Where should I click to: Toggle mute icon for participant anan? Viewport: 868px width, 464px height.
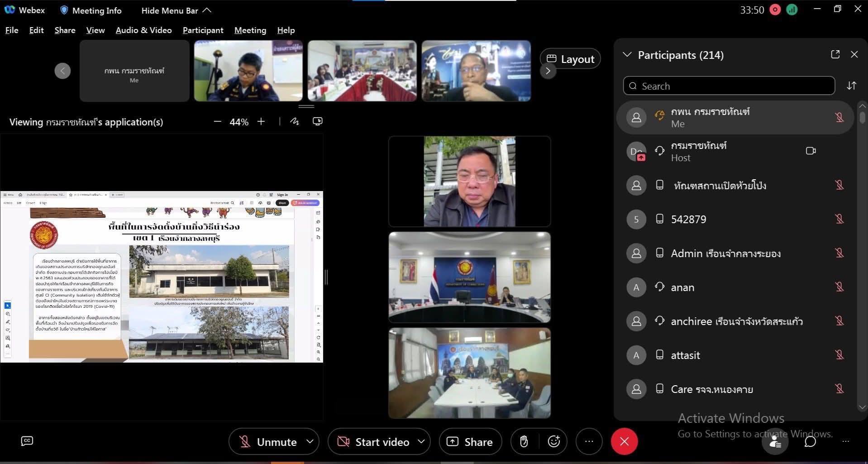point(839,287)
